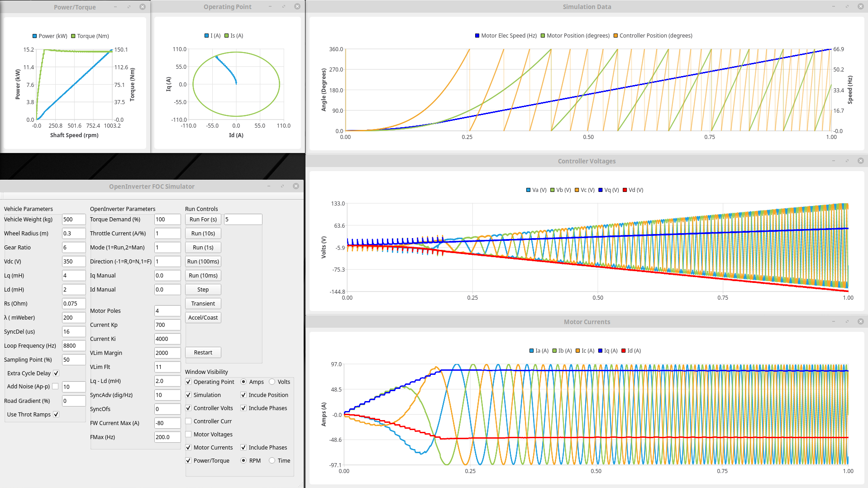
Task: Close the Motor Currents window
Action: (860, 321)
